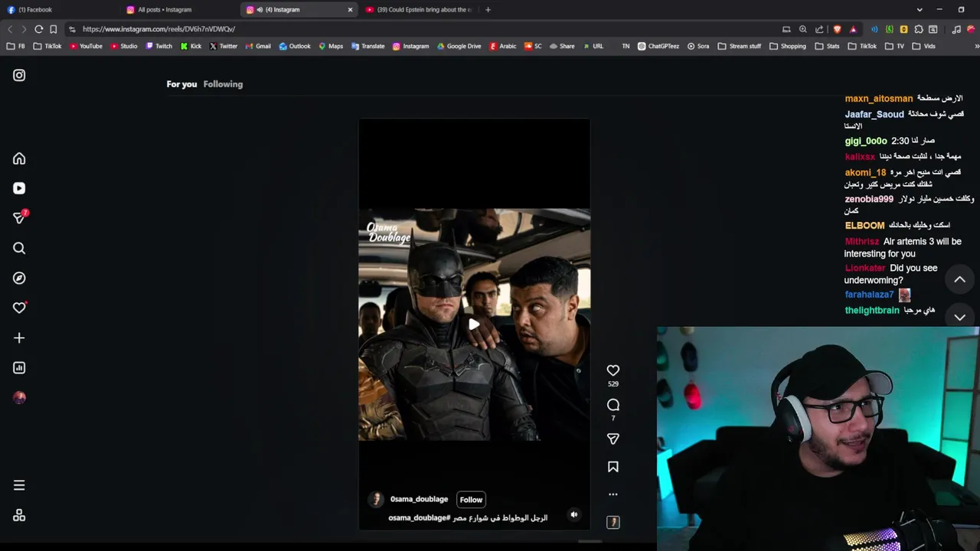Image resolution: width=980 pixels, height=551 pixels.
Task: Click the #osama_doublage hashtag in caption
Action: point(420,518)
